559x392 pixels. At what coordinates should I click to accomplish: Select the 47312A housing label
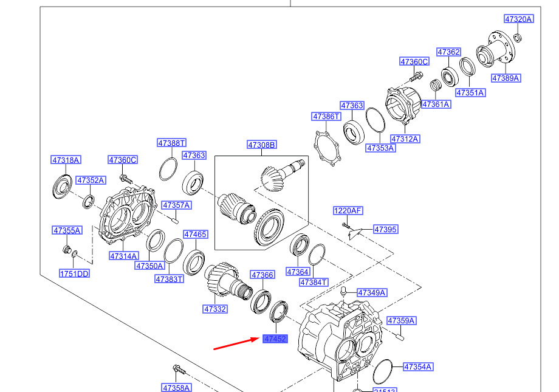[x=405, y=139]
